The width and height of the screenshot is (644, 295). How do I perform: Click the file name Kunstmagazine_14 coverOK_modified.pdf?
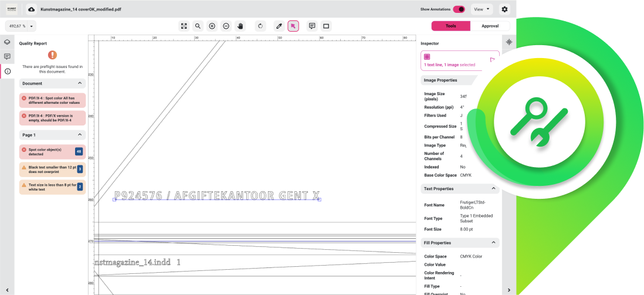[x=81, y=9]
